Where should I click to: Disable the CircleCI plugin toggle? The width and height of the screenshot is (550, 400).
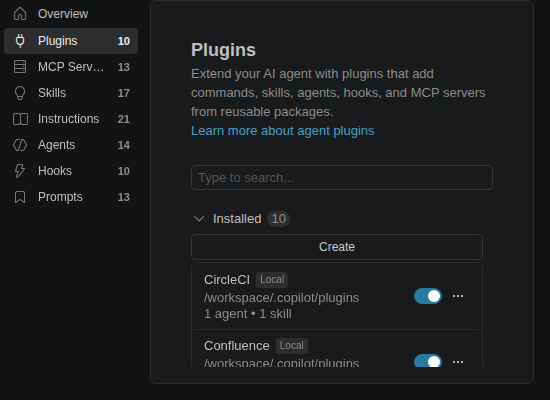coord(428,296)
